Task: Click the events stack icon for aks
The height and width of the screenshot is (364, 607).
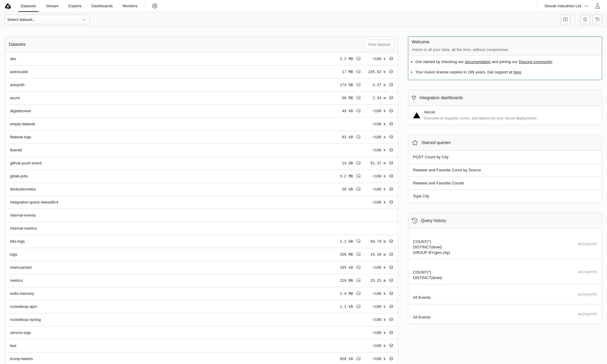Action: (x=391, y=59)
